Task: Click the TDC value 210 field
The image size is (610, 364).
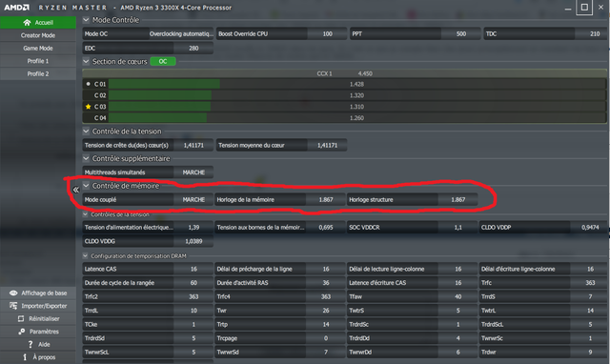Action: click(592, 34)
